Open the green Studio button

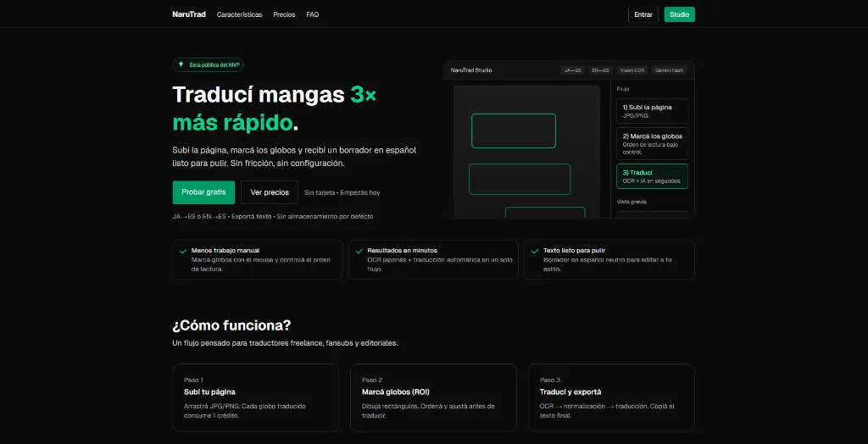coord(679,14)
